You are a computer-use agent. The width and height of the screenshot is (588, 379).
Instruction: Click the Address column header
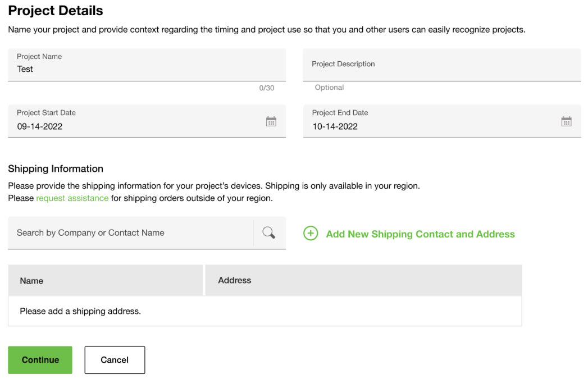point(234,280)
